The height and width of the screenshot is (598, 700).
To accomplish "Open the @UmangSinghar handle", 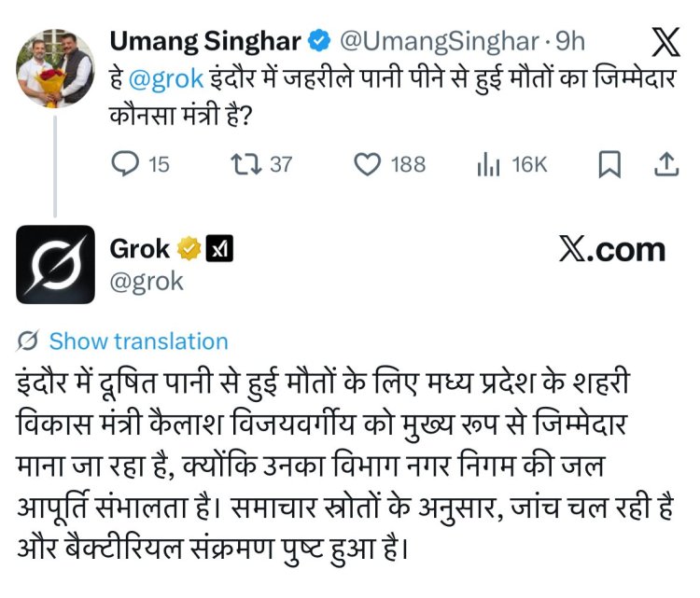I will click(437, 42).
